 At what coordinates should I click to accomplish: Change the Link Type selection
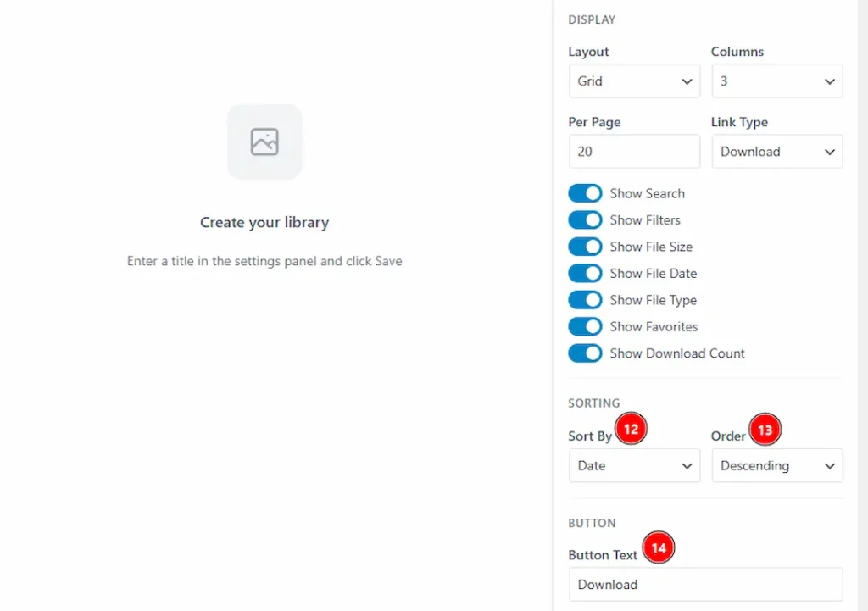pos(776,152)
